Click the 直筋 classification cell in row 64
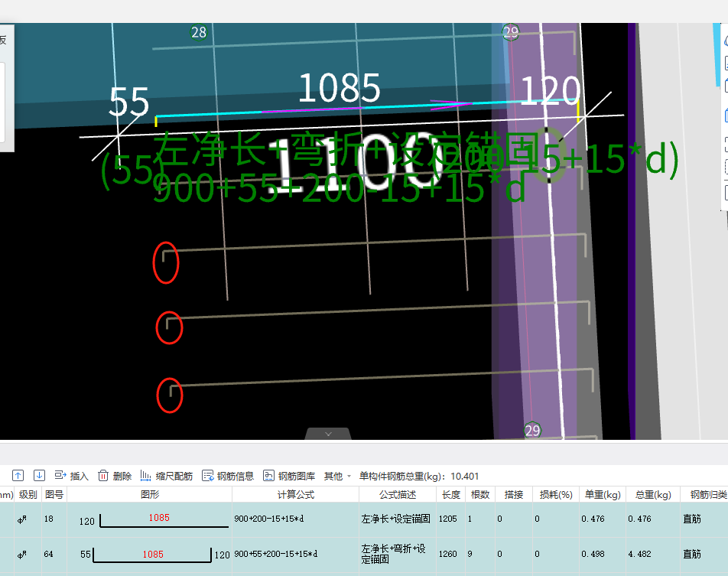 pos(704,554)
